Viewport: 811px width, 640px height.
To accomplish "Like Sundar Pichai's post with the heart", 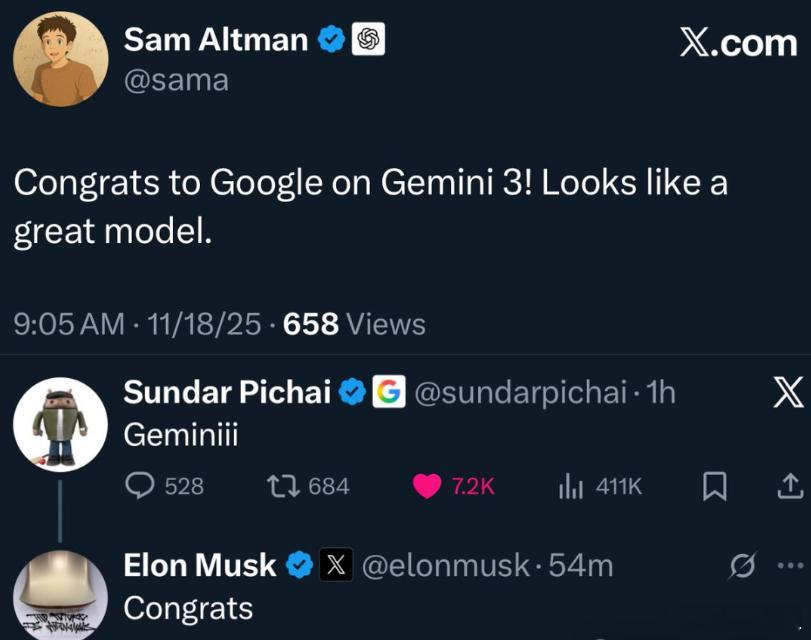I will pyautogui.click(x=427, y=486).
